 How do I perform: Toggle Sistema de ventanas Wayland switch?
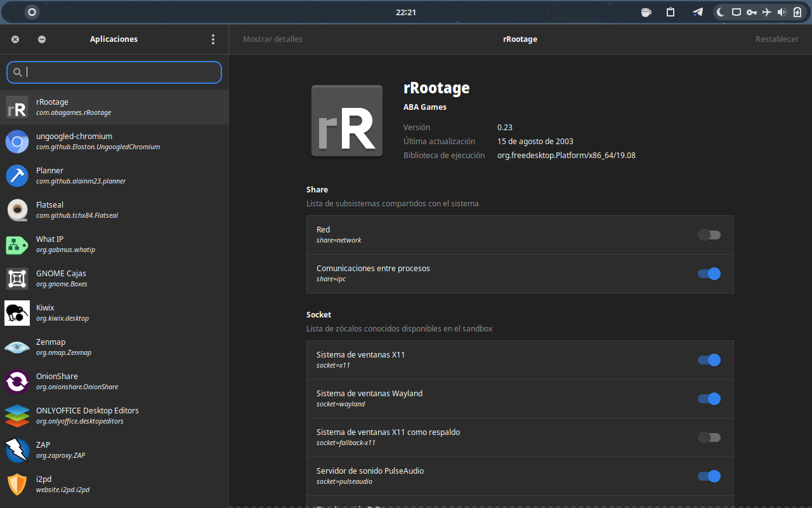pos(709,399)
